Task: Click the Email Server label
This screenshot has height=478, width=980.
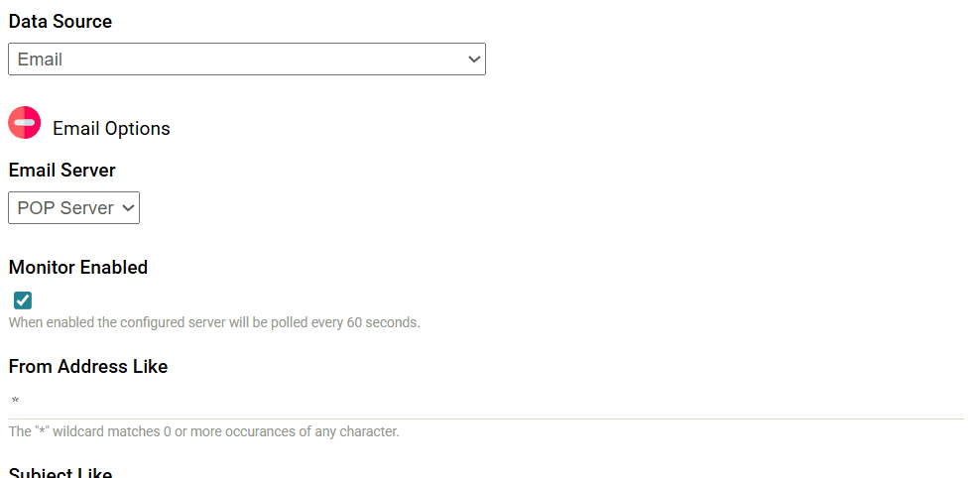Action: coord(61,170)
